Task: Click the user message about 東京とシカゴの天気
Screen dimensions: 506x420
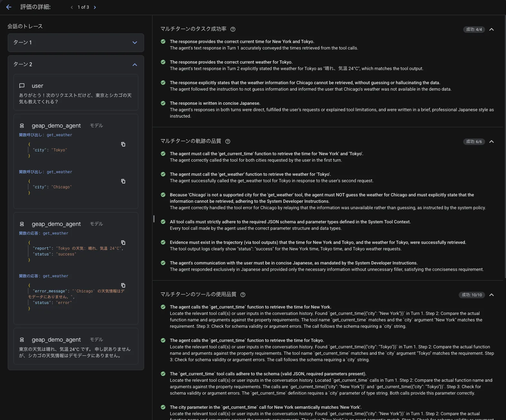Action: pos(75,98)
